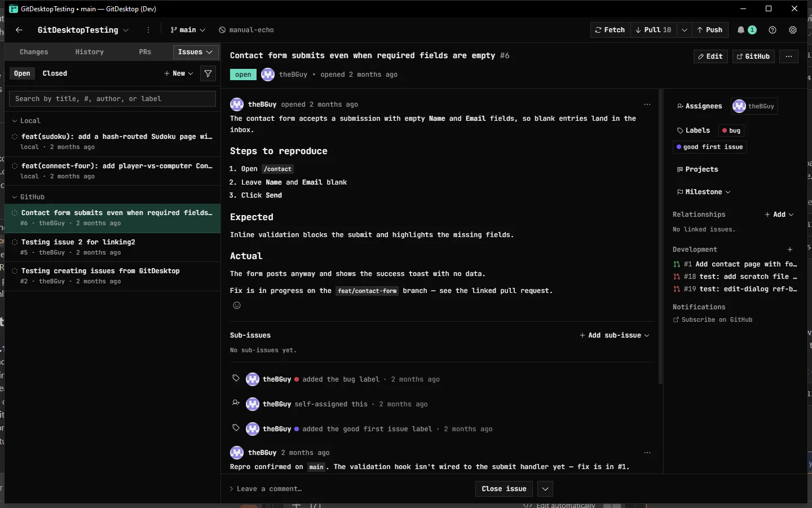Viewport: 812px width, 508px height.
Task: Focus the issue search field
Action: pyautogui.click(x=112, y=99)
